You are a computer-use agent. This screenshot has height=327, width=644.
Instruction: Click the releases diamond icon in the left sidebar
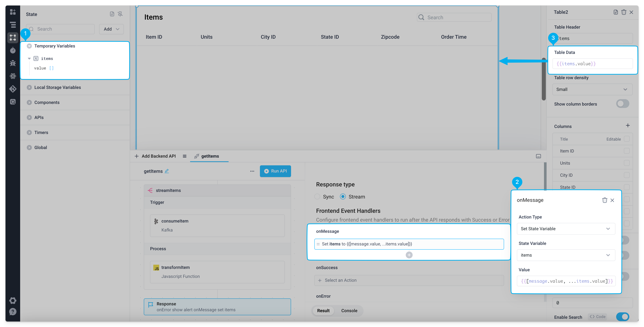(x=13, y=89)
